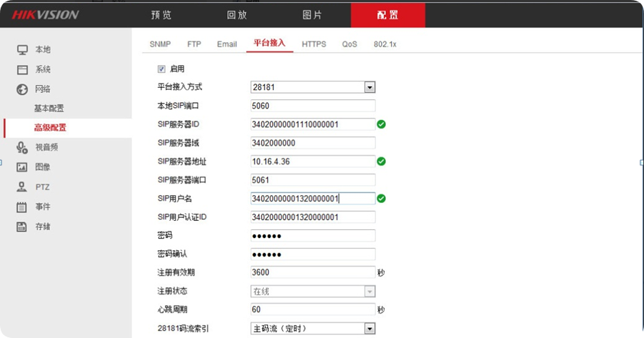
Task: Click the SIP用户认证ID input field
Action: pyautogui.click(x=312, y=217)
